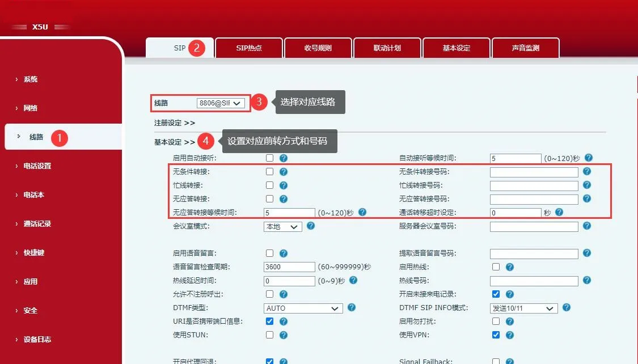Click the X5U logo
The width and height of the screenshot is (638, 364).
[39, 26]
